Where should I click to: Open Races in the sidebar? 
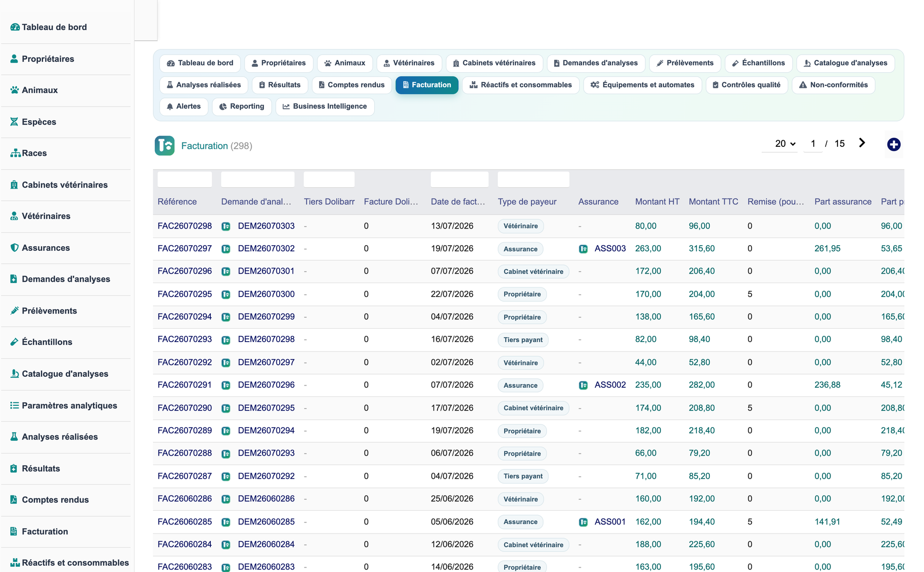tap(28, 153)
